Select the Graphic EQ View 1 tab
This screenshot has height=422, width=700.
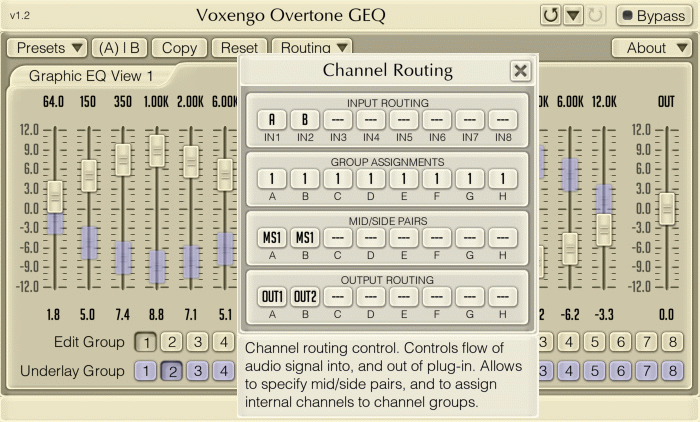pyautogui.click(x=91, y=76)
